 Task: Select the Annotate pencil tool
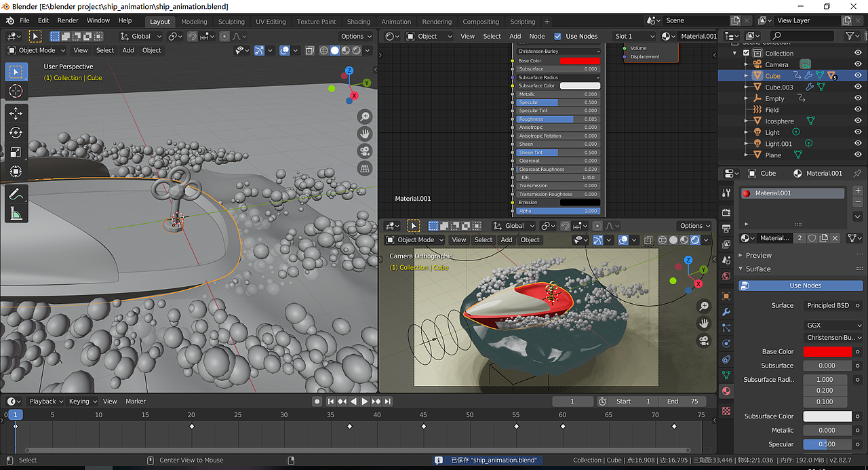[x=16, y=194]
